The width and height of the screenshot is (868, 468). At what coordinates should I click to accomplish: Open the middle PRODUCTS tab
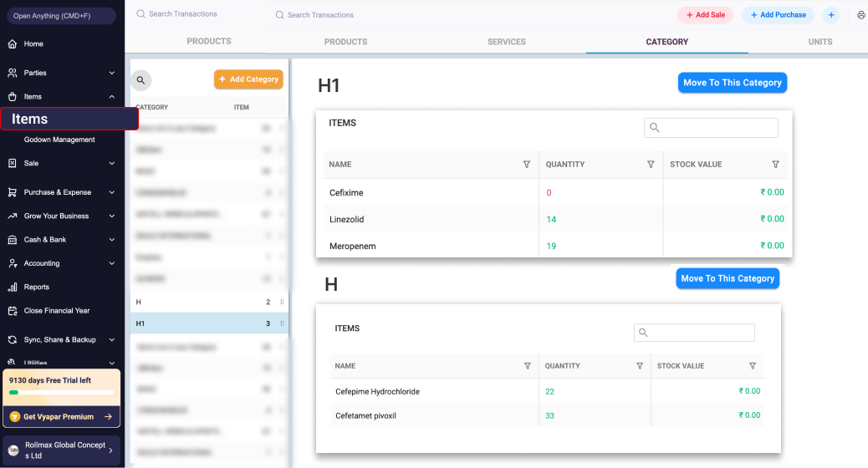point(346,42)
